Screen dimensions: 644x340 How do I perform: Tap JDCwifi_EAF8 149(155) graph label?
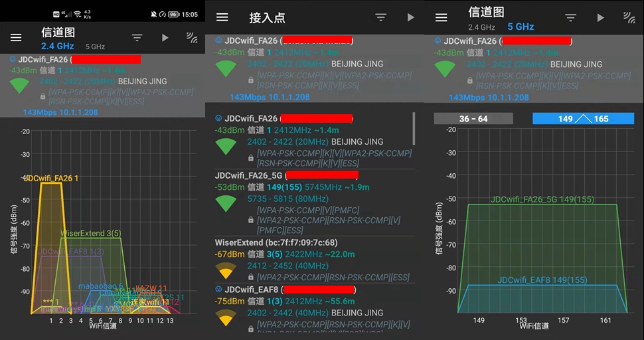(542, 280)
